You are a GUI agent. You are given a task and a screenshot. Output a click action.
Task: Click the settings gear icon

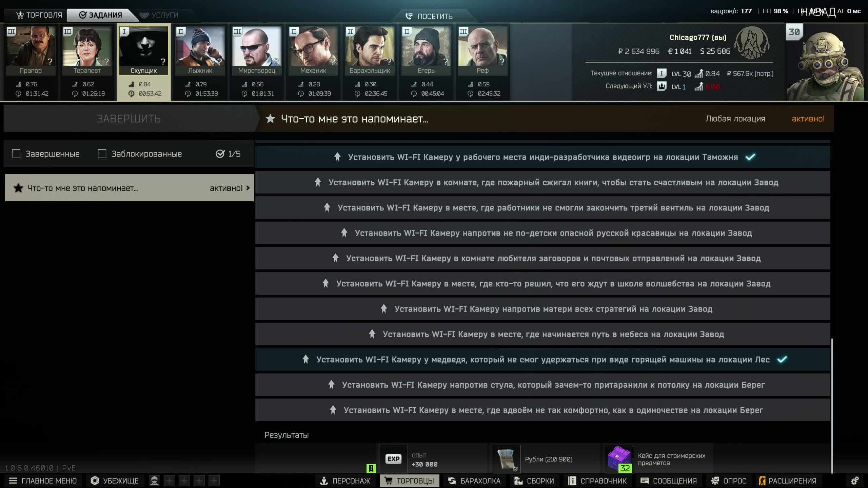(x=855, y=481)
